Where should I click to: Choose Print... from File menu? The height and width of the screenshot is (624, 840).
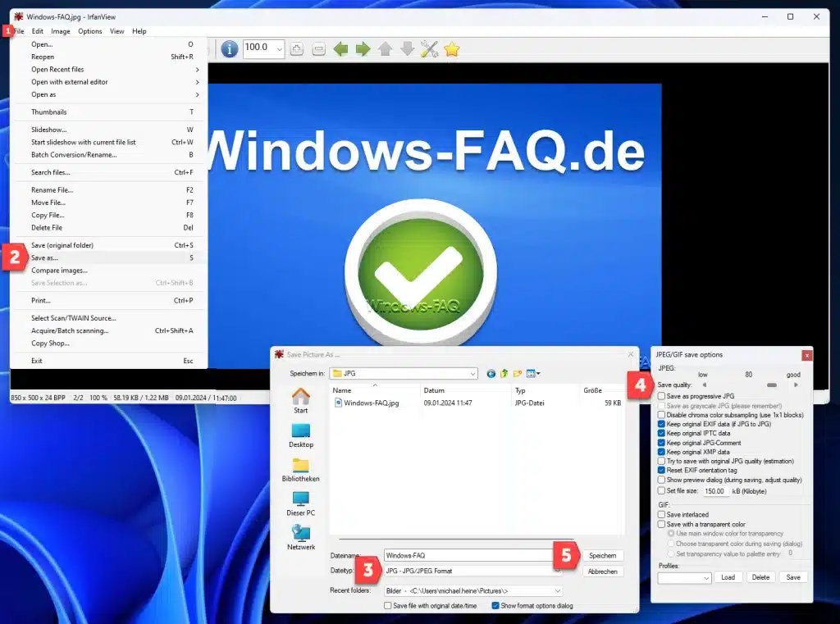pyautogui.click(x=109, y=300)
